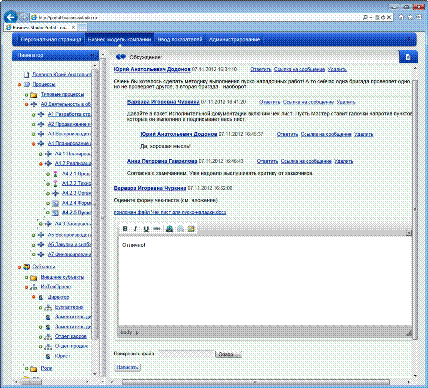Collapse the A0 process node
428x388 pixels.
[x=26, y=105]
